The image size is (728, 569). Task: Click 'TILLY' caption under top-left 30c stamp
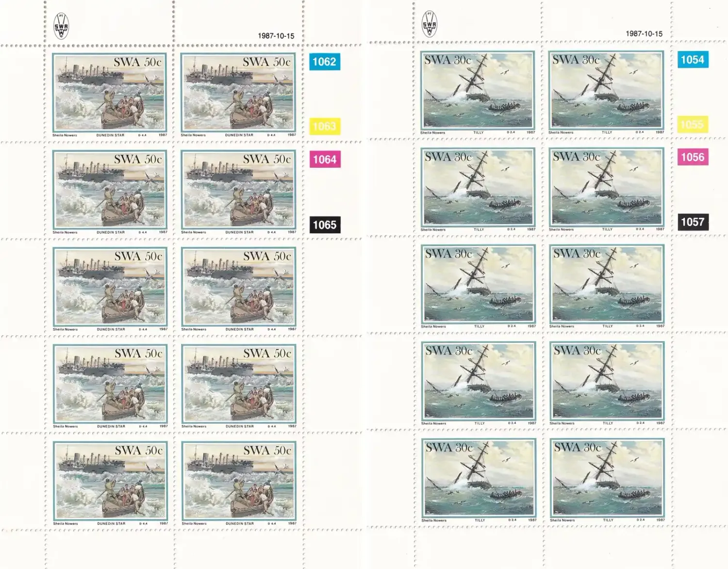click(479, 132)
